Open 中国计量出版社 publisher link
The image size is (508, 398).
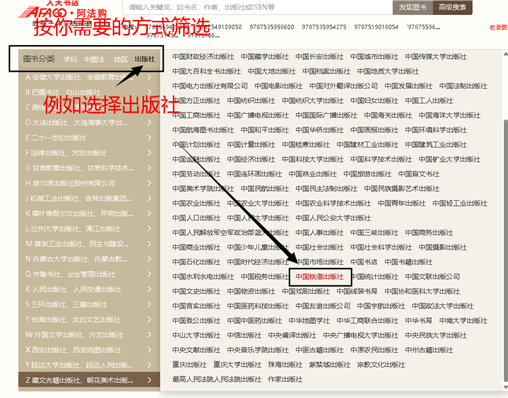251,145
